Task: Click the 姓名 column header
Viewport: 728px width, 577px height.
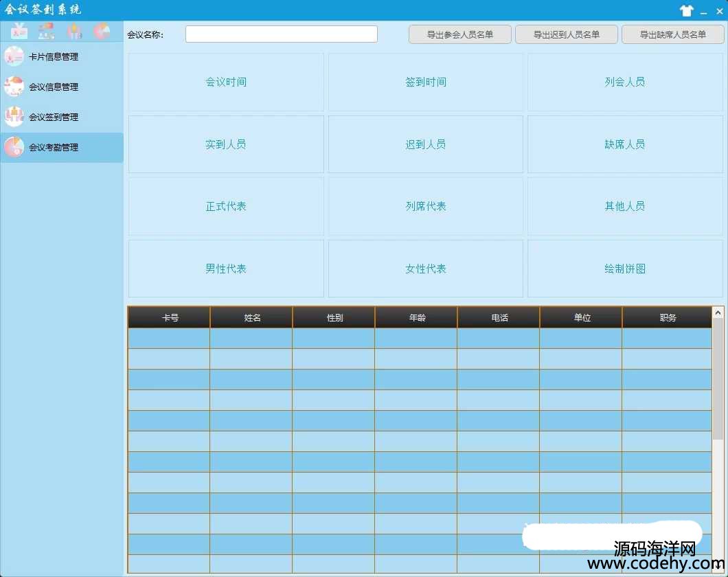Action: 251,317
